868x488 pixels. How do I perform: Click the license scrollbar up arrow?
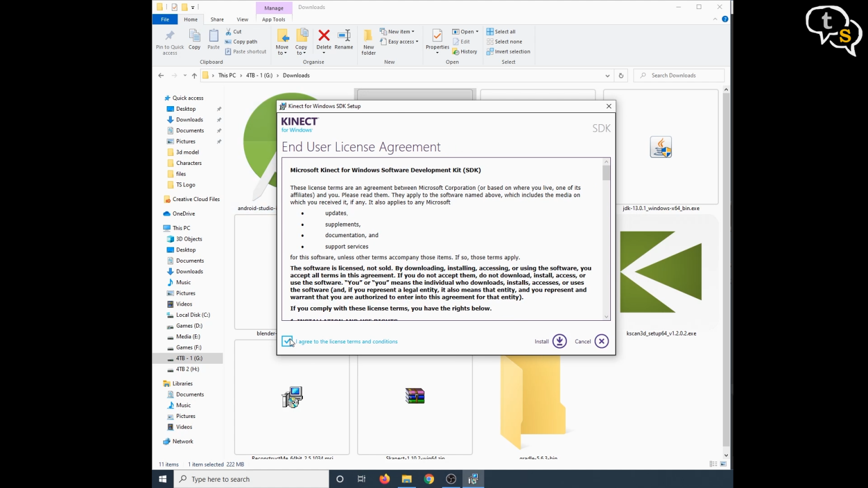point(606,162)
